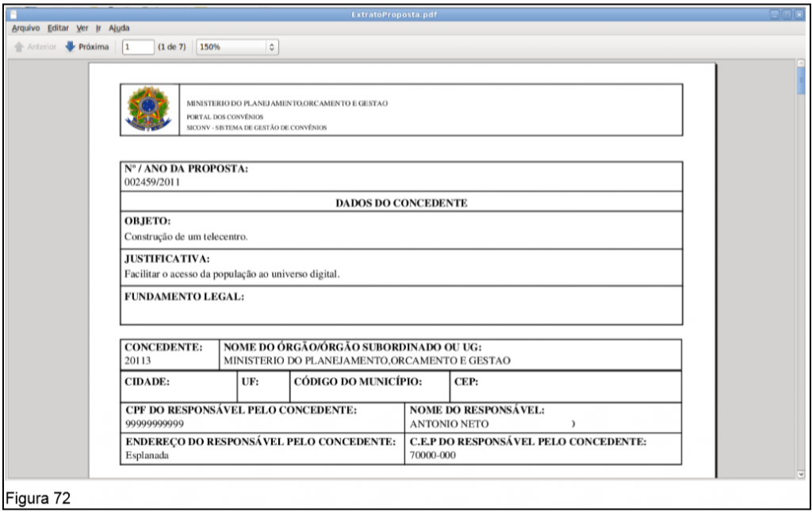Click the scroll-down arrow of vertical scrollbar
812x512 pixels.
point(801,473)
